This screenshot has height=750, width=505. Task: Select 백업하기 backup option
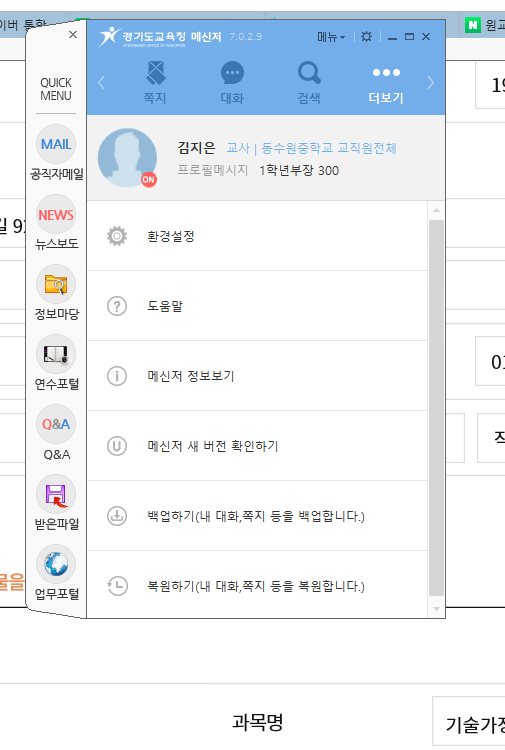click(x=257, y=516)
